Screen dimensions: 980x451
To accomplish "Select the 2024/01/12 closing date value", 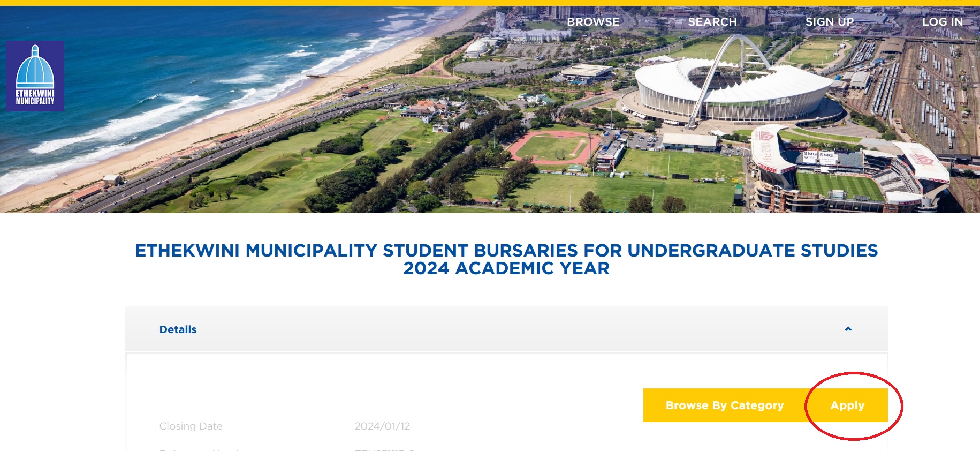I will pyautogui.click(x=382, y=426).
